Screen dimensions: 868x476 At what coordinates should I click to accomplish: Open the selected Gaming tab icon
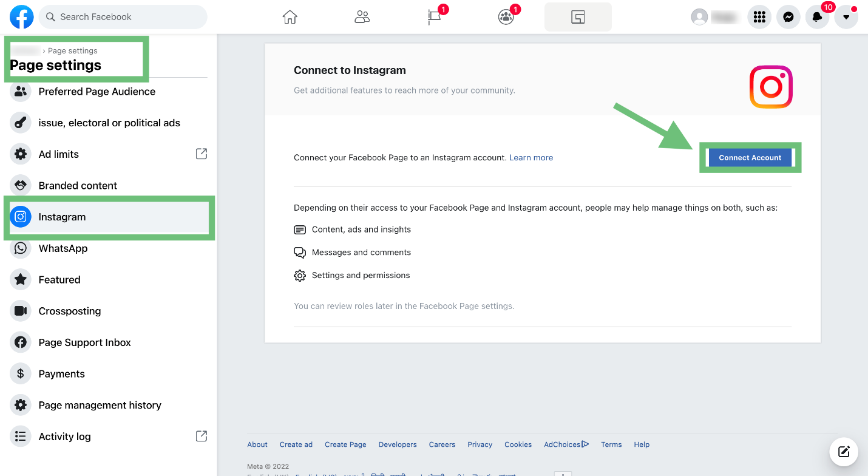[578, 17]
